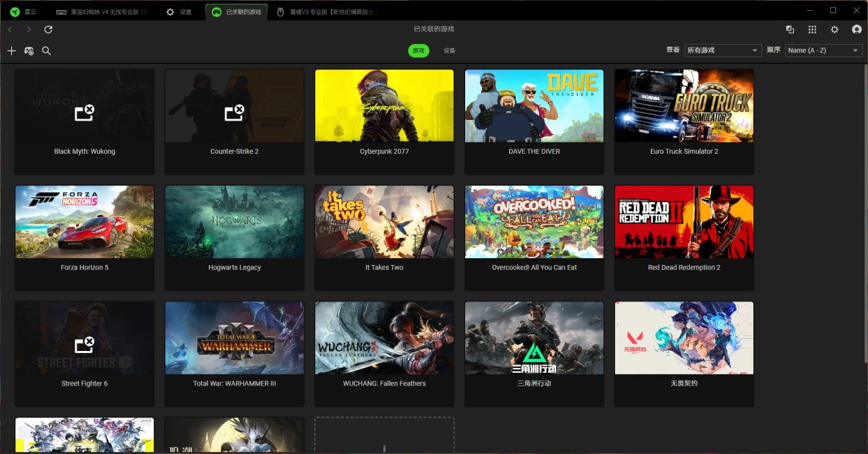
Task: Switch to the 毒蝰V3 专业版 mouse tab
Action: click(x=328, y=12)
